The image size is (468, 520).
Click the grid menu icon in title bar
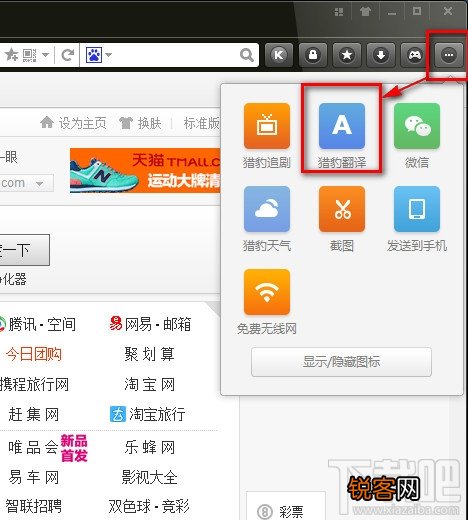(339, 12)
